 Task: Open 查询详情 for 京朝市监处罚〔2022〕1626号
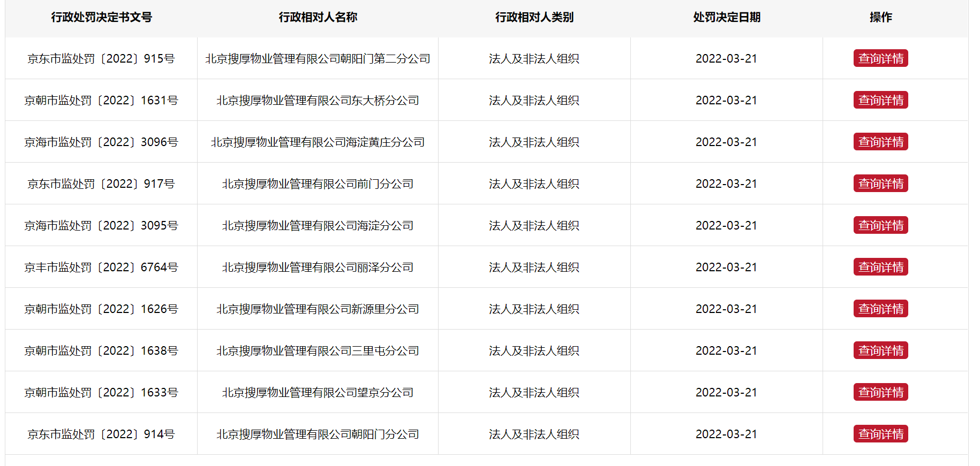pos(880,309)
